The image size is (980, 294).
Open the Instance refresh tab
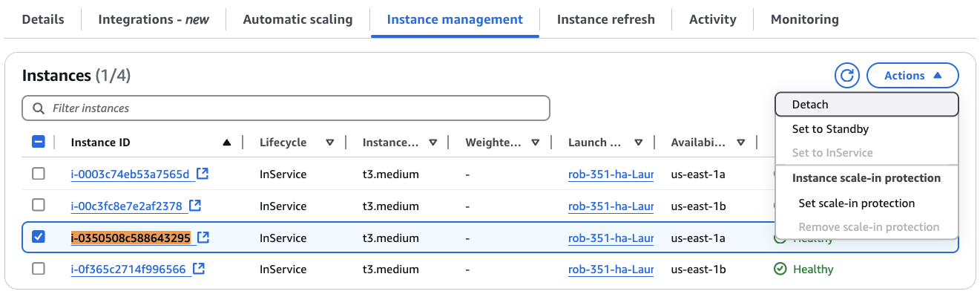(x=606, y=19)
